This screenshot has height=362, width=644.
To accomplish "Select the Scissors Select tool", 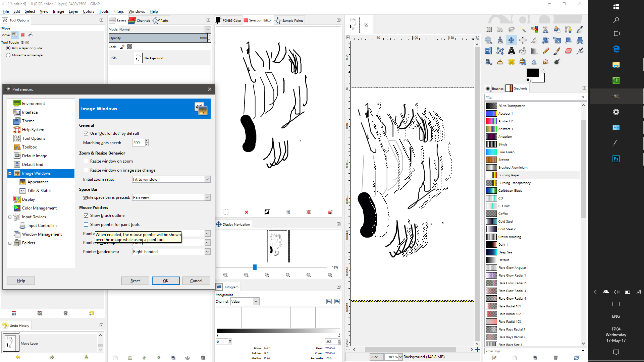I will [546, 29].
